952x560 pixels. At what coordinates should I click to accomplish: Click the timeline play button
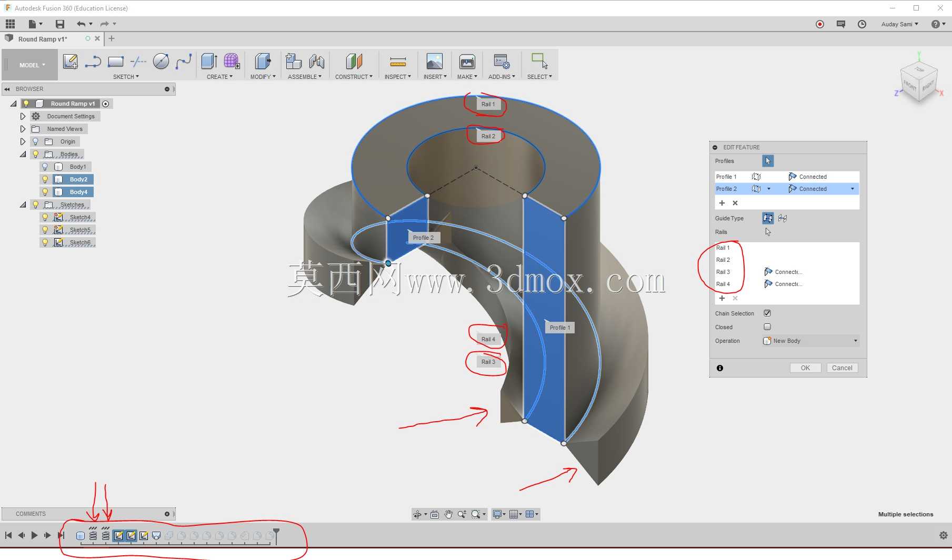coord(34,535)
